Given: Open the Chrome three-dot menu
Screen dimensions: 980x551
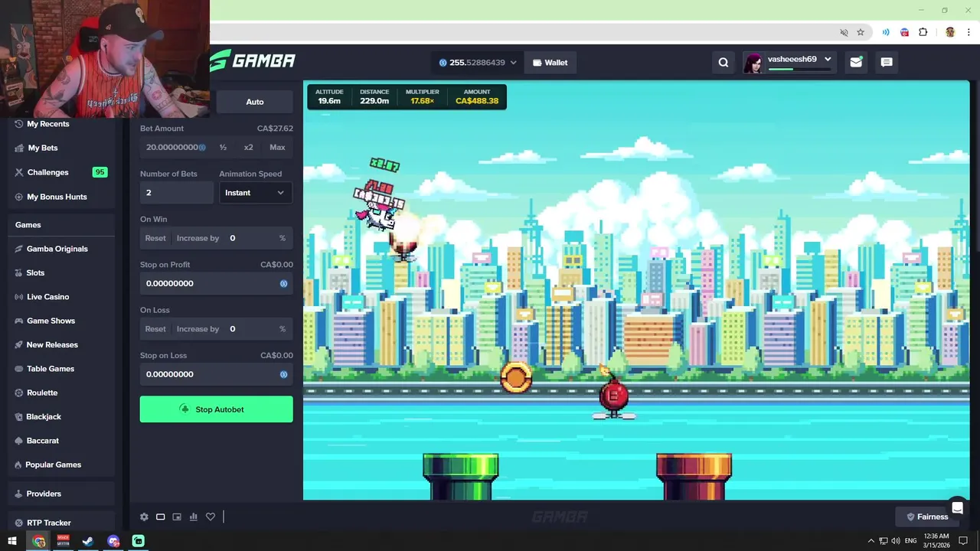Looking at the screenshot, I should click(969, 32).
